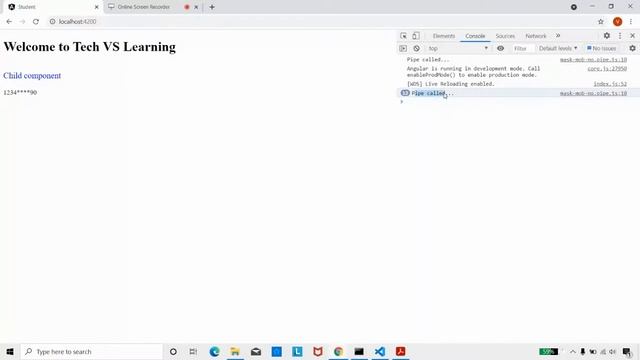Image resolution: width=640 pixels, height=360 pixels.
Task: Open McAfee icon on taskbar
Action: tap(318, 351)
